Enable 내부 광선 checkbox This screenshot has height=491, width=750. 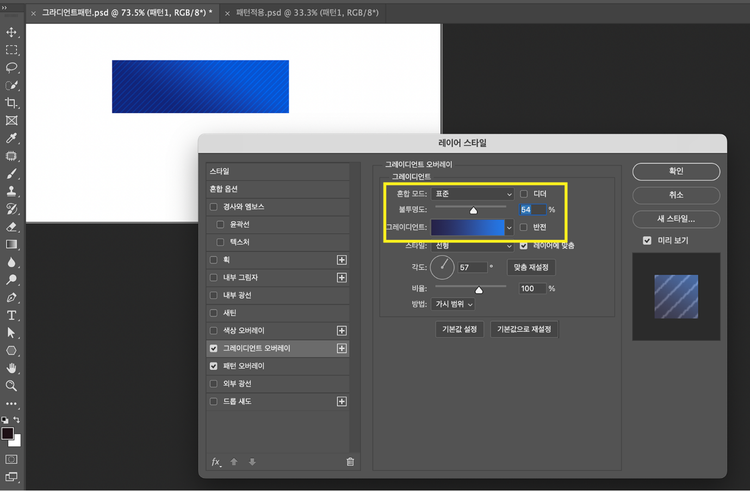213,295
